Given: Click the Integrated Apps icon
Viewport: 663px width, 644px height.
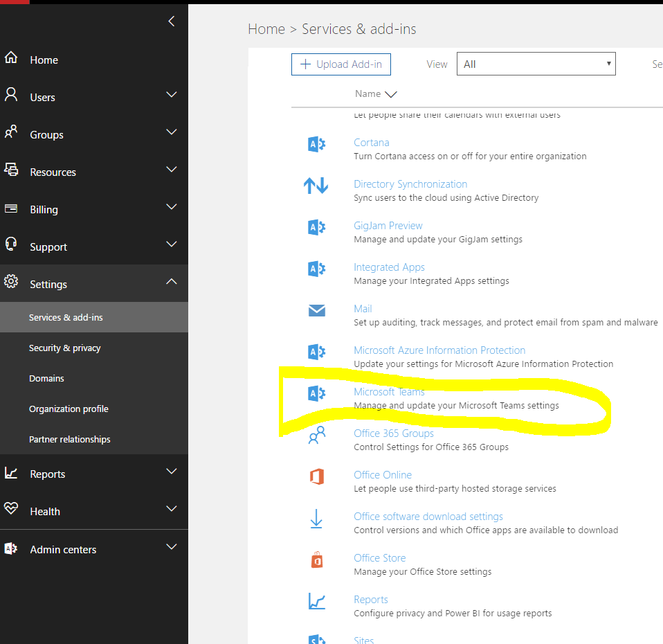Looking at the screenshot, I should point(316,269).
